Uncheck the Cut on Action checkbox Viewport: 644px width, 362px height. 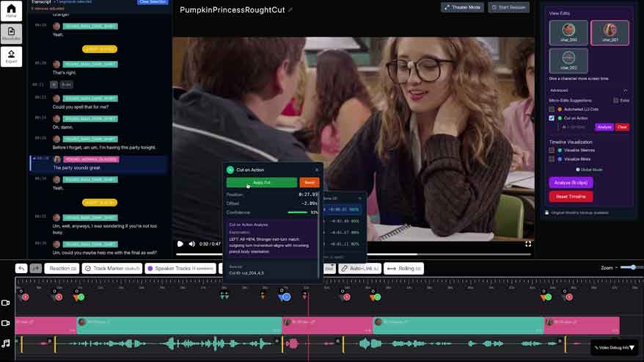552,118
